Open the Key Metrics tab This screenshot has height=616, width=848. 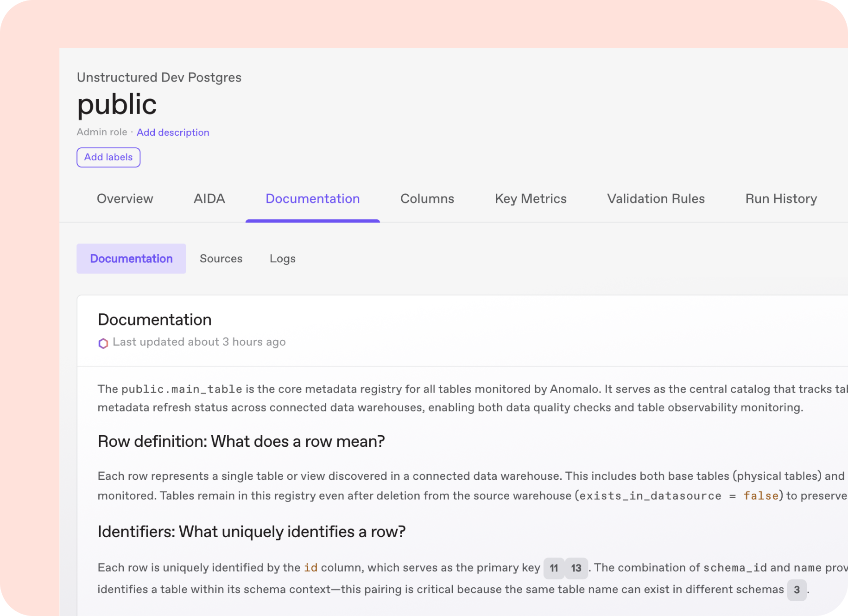tap(531, 199)
